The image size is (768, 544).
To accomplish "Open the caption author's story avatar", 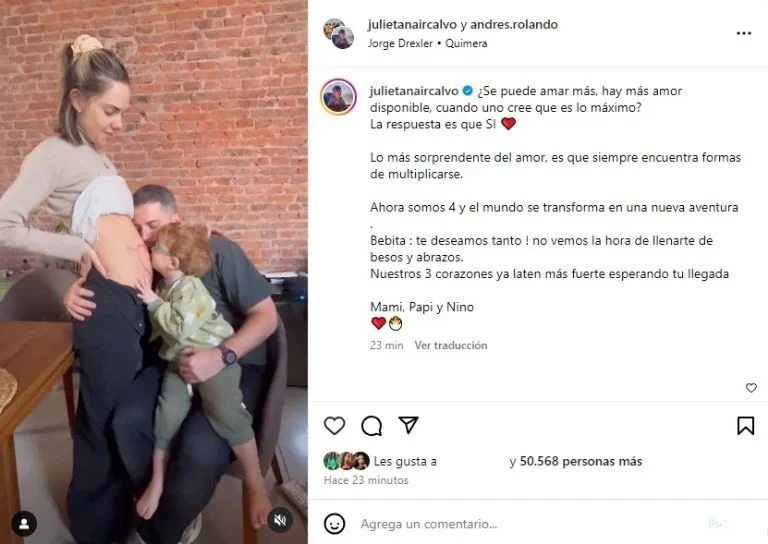I will coord(338,97).
